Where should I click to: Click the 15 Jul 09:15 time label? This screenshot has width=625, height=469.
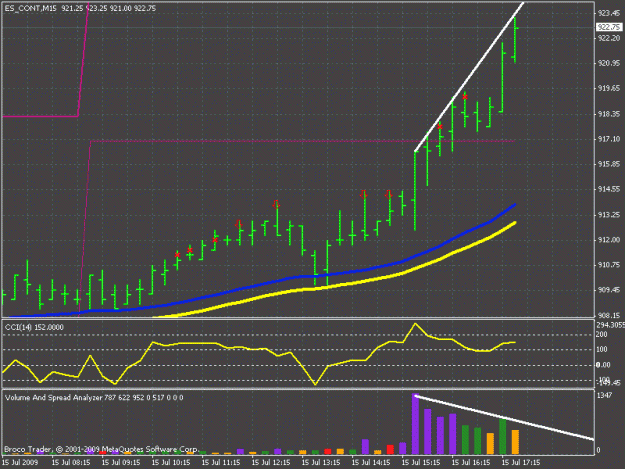point(121,462)
